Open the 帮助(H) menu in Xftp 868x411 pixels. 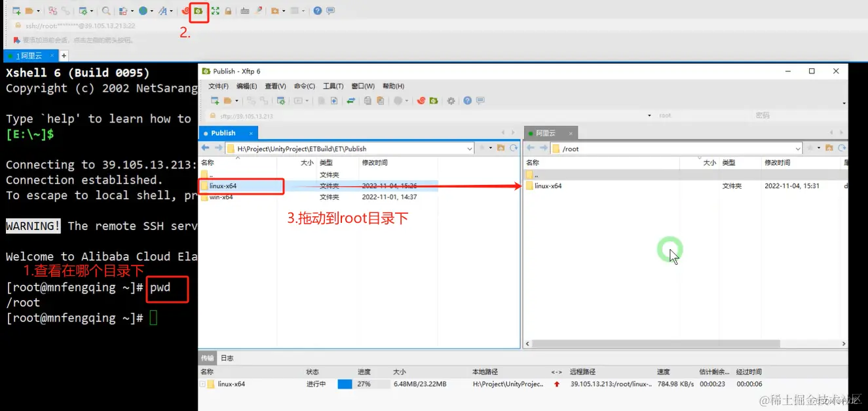point(393,86)
